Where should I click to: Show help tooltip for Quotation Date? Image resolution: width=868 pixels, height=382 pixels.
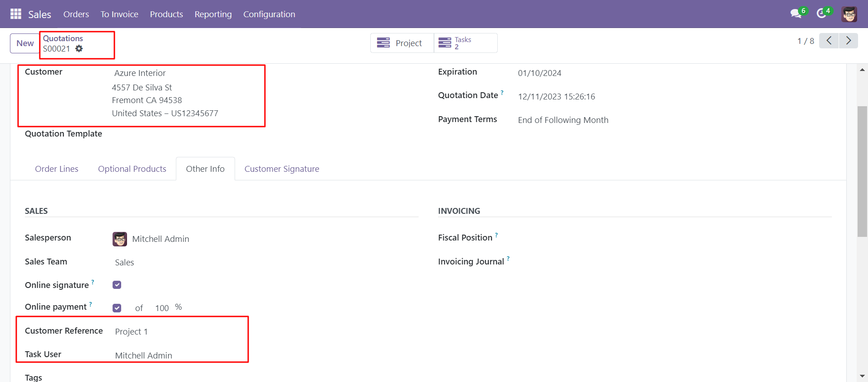tap(502, 92)
